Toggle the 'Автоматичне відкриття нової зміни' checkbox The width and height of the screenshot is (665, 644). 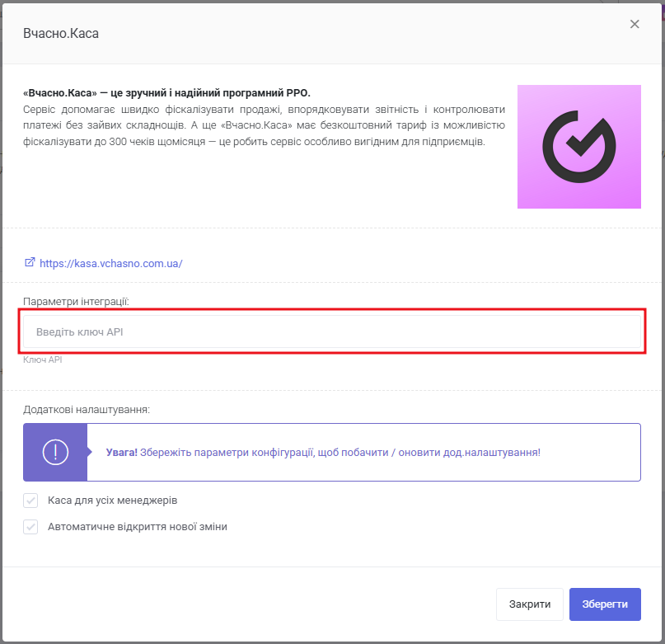point(31,527)
